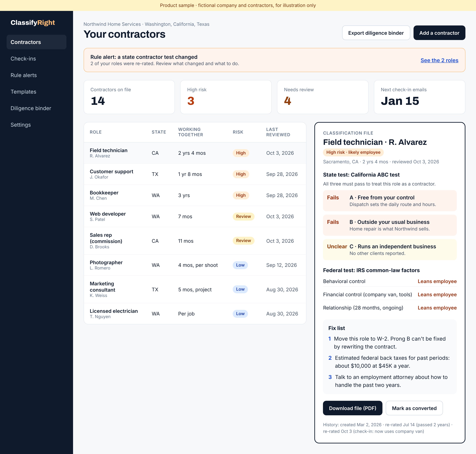
Task: Go to Check-ins in the sidebar
Action: (37, 59)
